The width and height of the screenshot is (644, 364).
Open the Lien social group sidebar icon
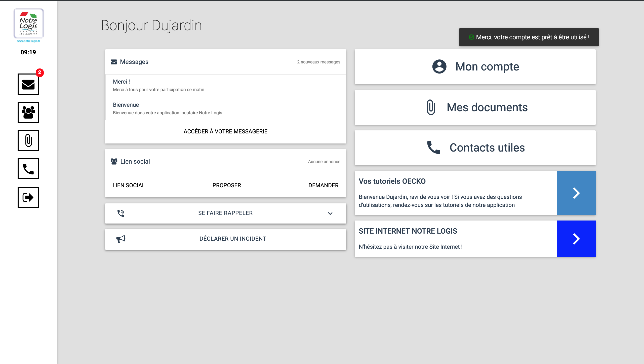pos(28,112)
